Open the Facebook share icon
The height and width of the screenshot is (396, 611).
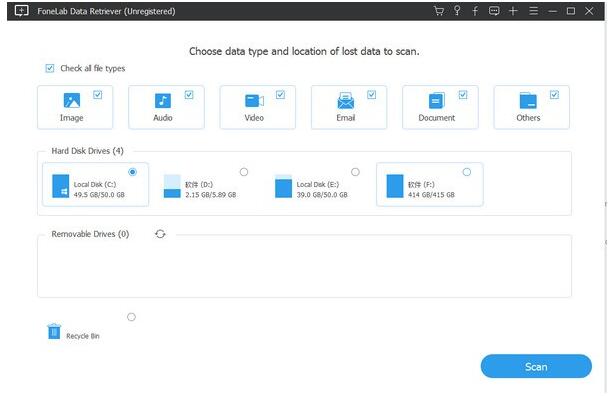click(475, 11)
